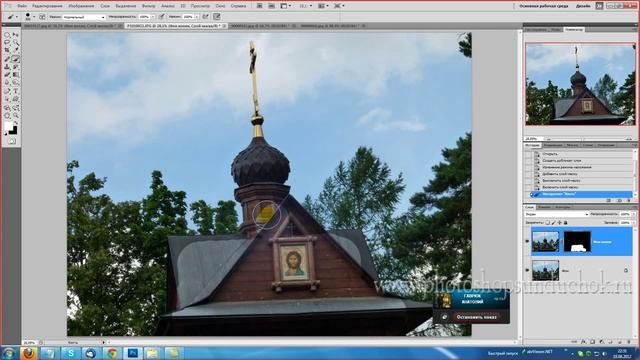Select the Lasso tool
Screen dimensions: 640x360
[x=7, y=42]
